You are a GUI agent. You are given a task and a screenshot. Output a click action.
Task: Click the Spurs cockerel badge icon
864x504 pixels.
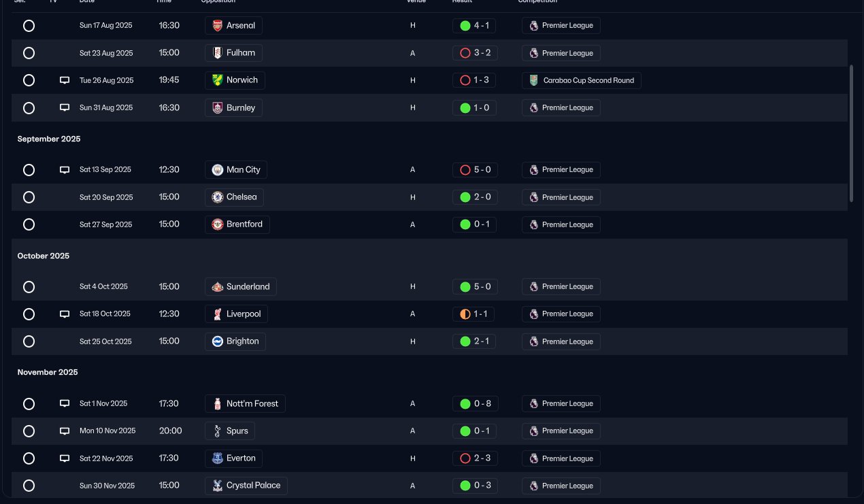point(217,431)
